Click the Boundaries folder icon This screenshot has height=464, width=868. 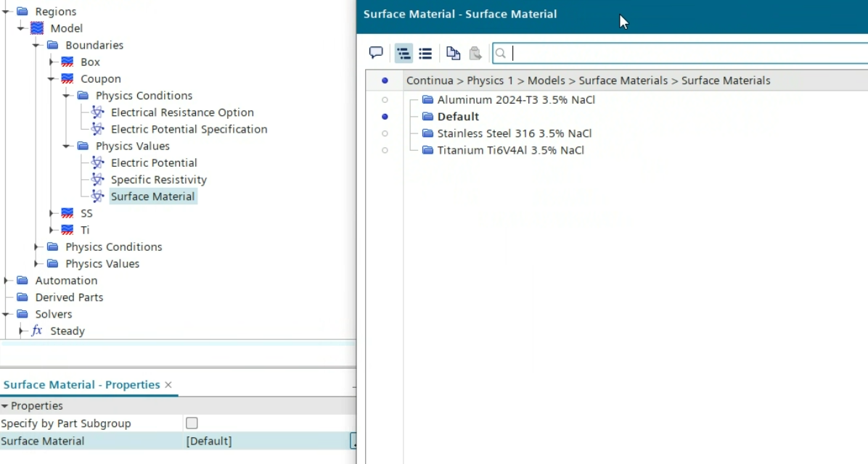coord(52,45)
